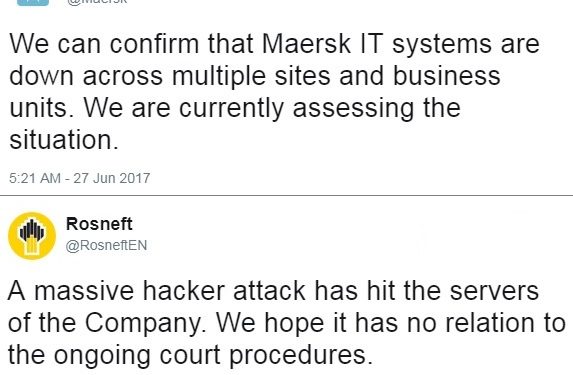The width and height of the screenshot is (573, 375).
Task: Open the partially visible @Maersk handle
Action: (97, 2)
